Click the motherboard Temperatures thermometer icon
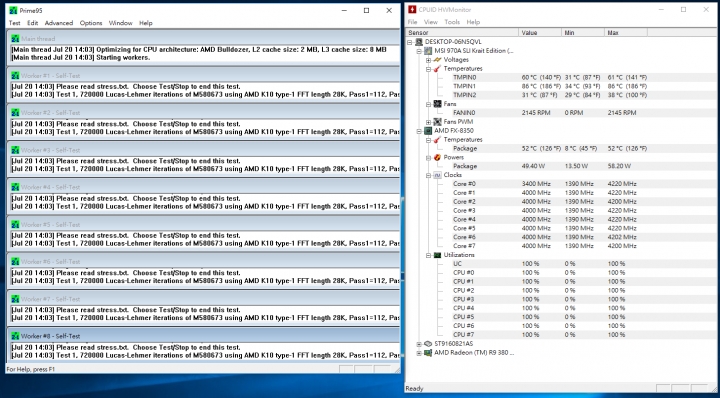 coord(437,68)
